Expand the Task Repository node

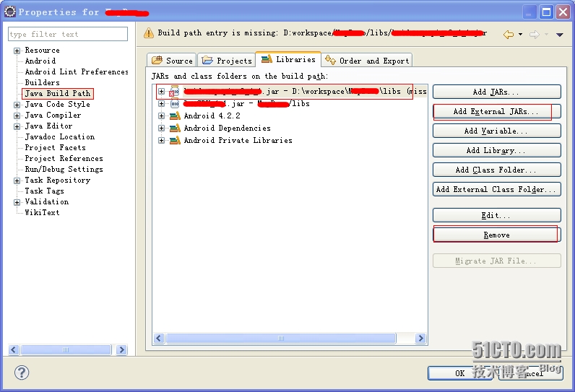(17, 180)
